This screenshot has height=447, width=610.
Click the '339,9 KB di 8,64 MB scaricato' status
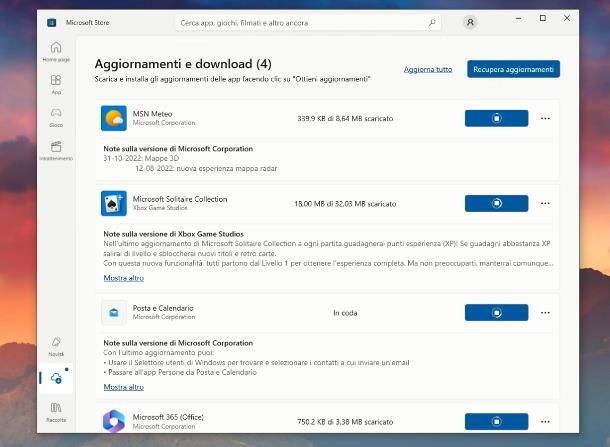pos(345,118)
